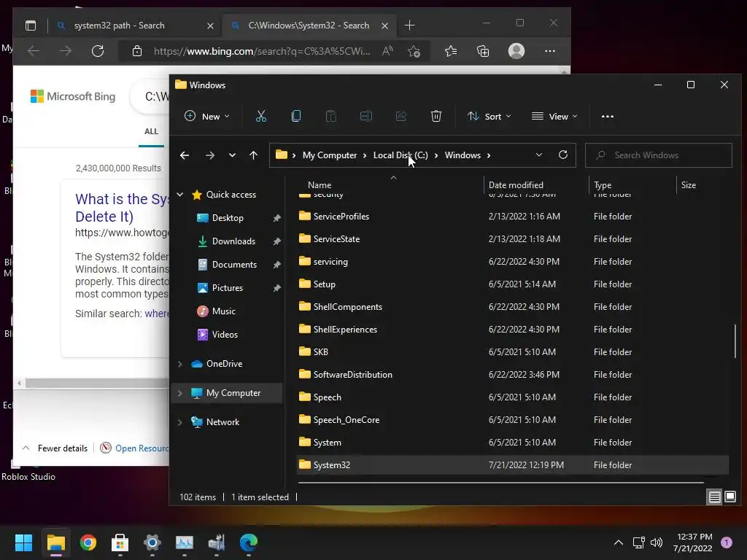Go forward in File Explorer
Screen dimensions: 747x560
pyautogui.click(x=209, y=155)
